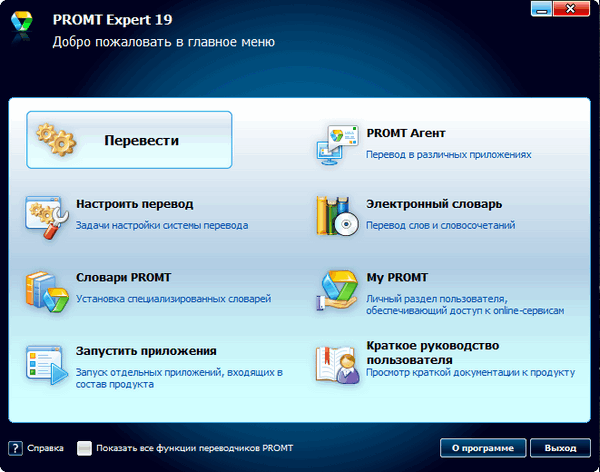Click the Электронный словарь books and disc icon

point(338,216)
